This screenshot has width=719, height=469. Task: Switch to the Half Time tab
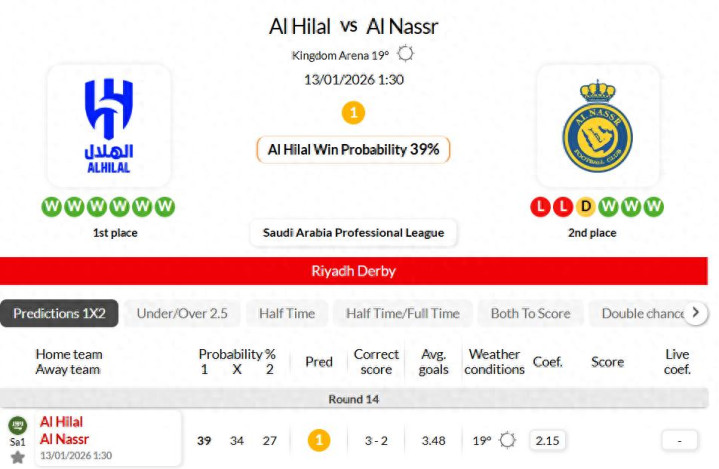tap(287, 313)
